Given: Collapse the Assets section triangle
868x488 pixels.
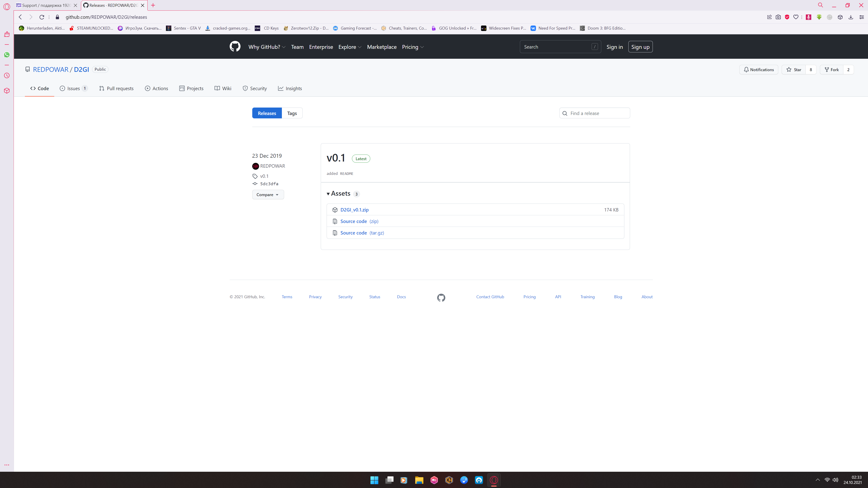Looking at the screenshot, I should [x=328, y=194].
